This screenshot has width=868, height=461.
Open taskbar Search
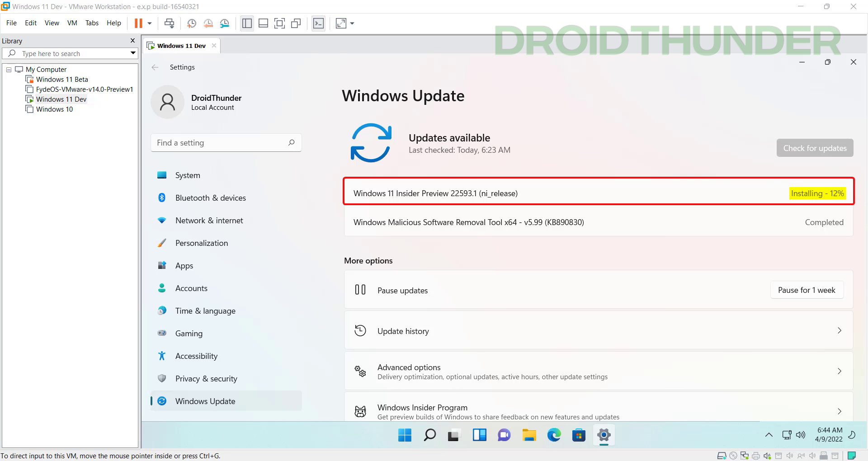[x=429, y=435]
